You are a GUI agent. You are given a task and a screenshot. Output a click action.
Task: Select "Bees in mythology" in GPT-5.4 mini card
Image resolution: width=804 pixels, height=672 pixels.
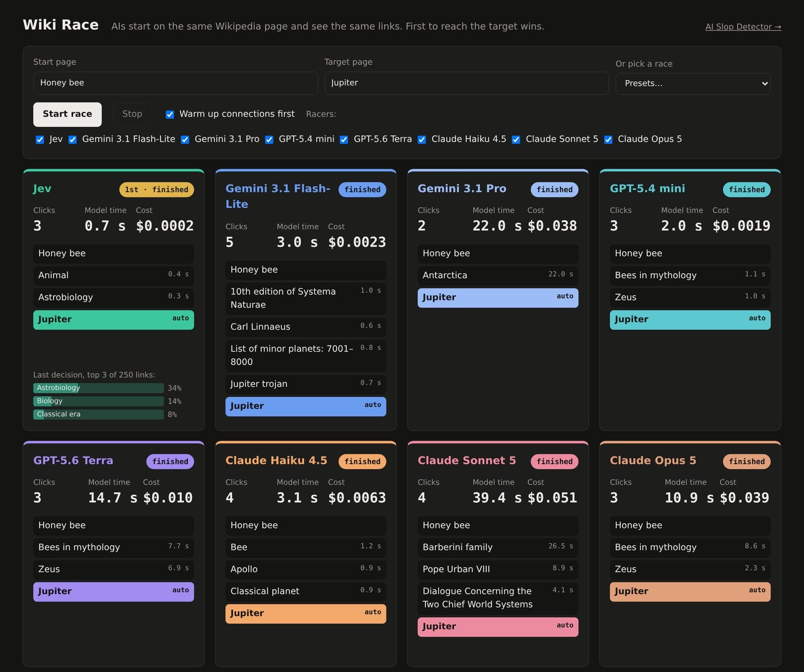(x=690, y=275)
